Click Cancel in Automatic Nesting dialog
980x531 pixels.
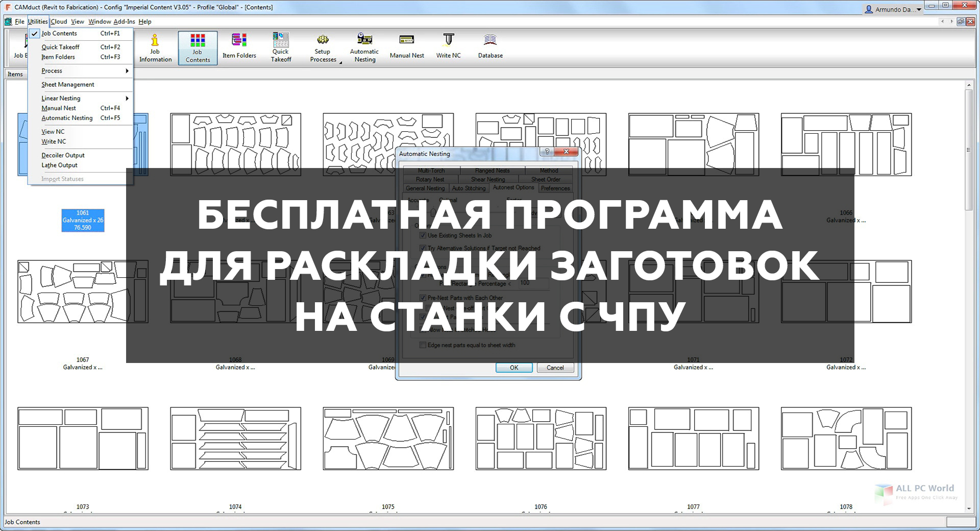pos(555,368)
